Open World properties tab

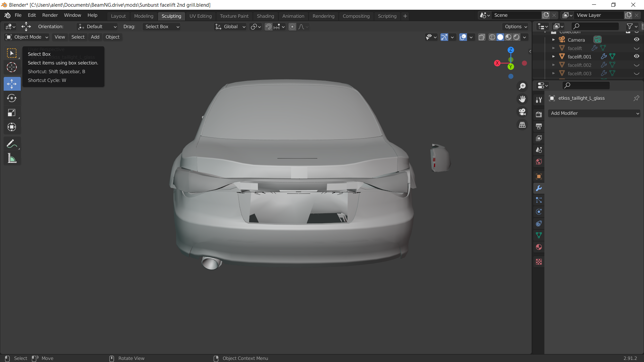click(x=539, y=162)
